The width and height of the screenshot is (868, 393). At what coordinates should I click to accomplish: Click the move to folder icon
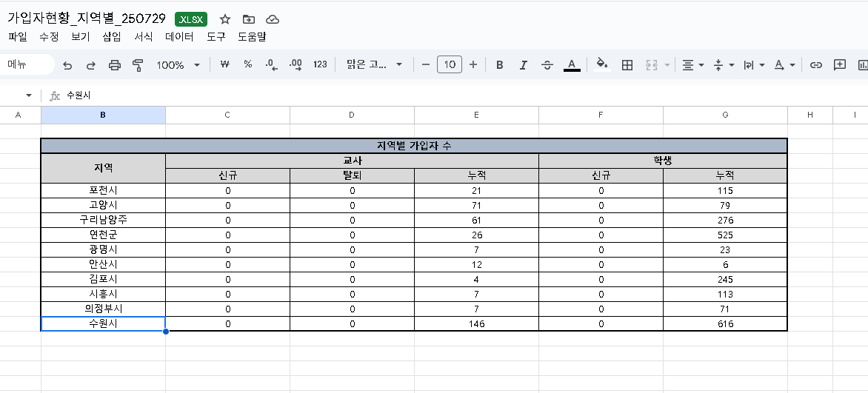click(x=249, y=19)
